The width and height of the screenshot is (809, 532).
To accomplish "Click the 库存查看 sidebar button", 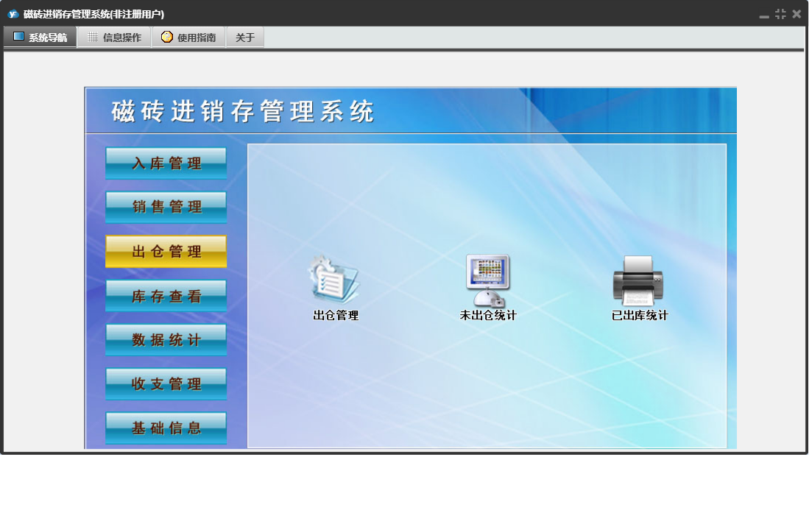I will click(x=166, y=295).
